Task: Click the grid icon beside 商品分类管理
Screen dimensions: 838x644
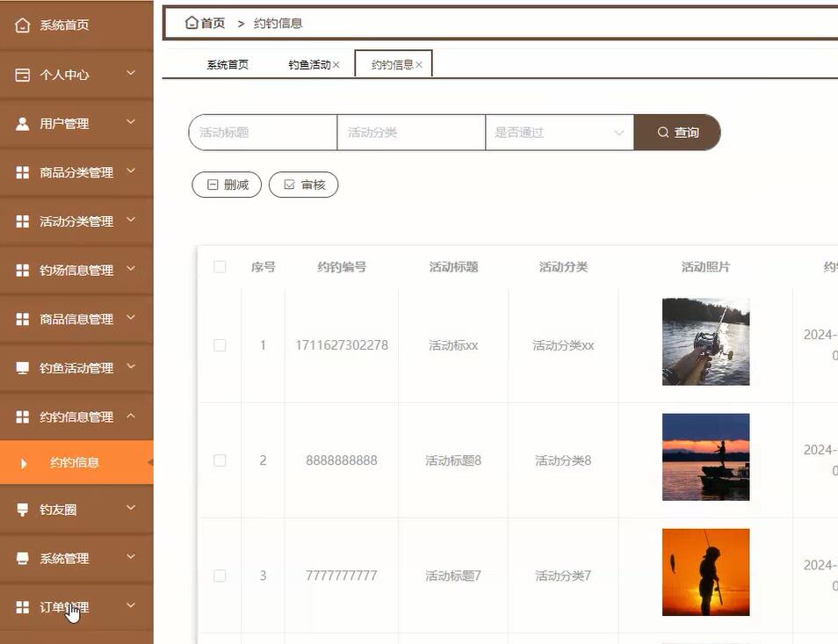Action: tap(21, 172)
